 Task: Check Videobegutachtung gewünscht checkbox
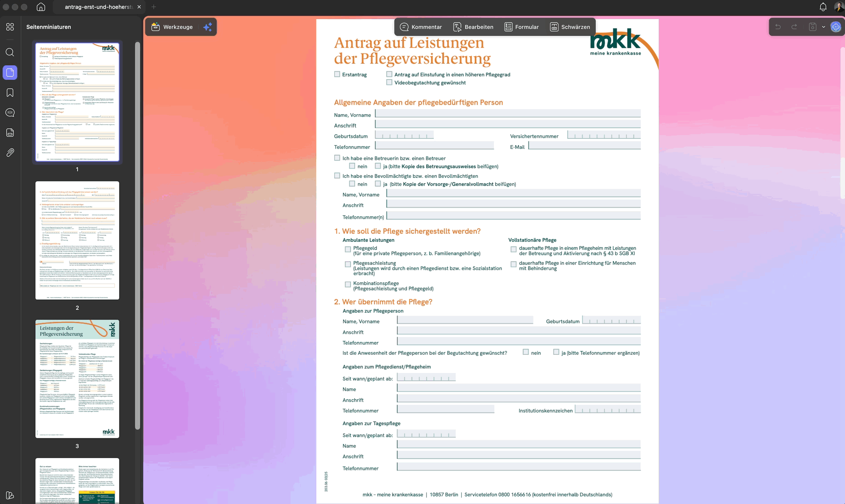click(389, 82)
